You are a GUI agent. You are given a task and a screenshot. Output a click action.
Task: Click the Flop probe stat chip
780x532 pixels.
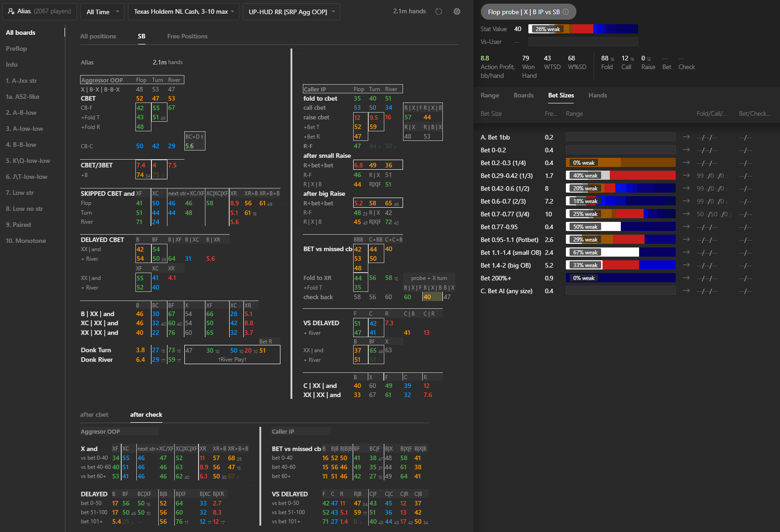pos(528,12)
